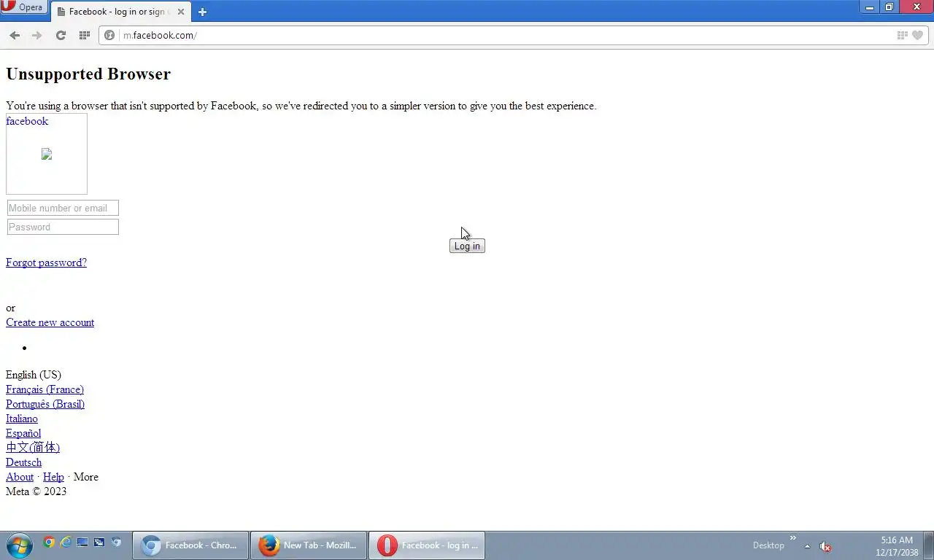Click the heart bookmark icon
This screenshot has height=560, width=934.
pyautogui.click(x=918, y=35)
